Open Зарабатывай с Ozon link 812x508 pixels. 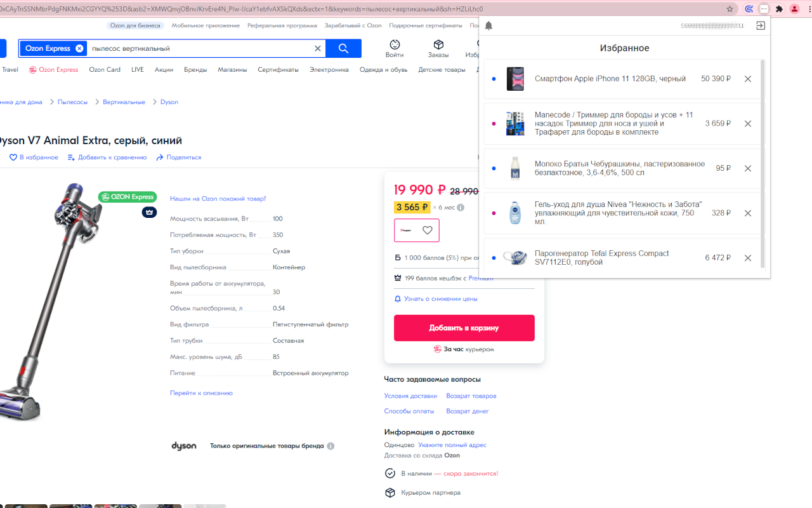pyautogui.click(x=353, y=25)
